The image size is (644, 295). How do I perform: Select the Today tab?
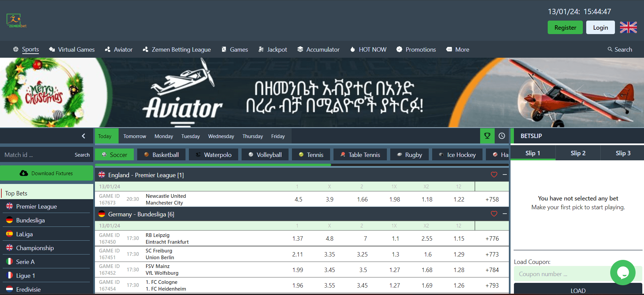tap(106, 136)
